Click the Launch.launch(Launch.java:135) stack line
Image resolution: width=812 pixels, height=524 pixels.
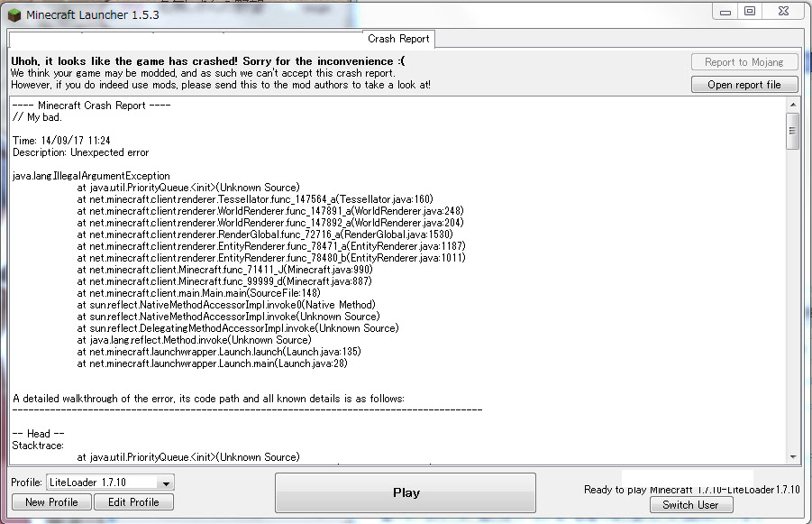point(219,352)
